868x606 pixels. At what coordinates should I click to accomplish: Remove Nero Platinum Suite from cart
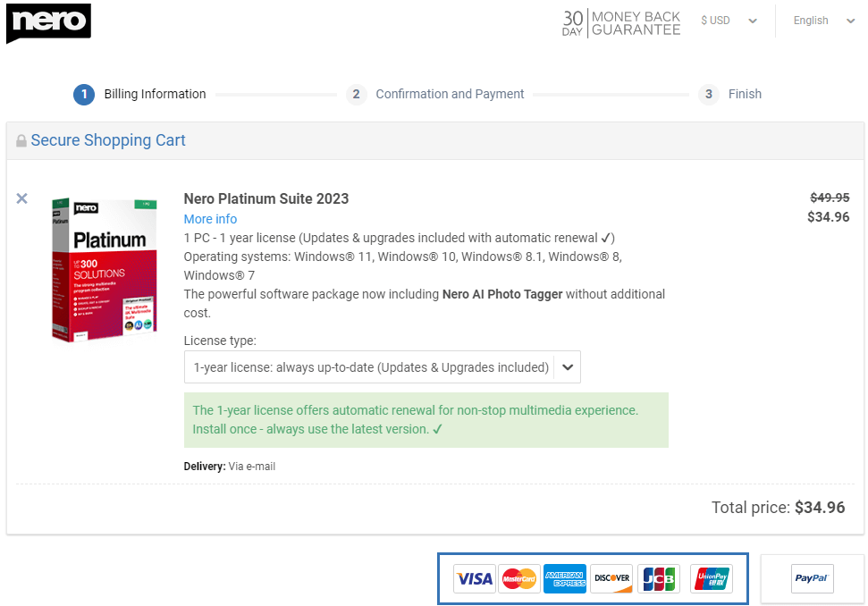click(x=22, y=198)
